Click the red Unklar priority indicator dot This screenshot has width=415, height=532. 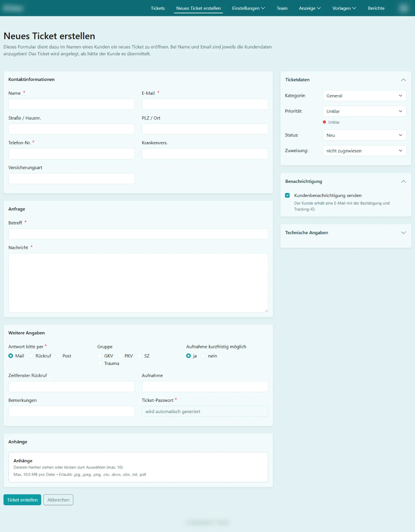[x=324, y=122]
